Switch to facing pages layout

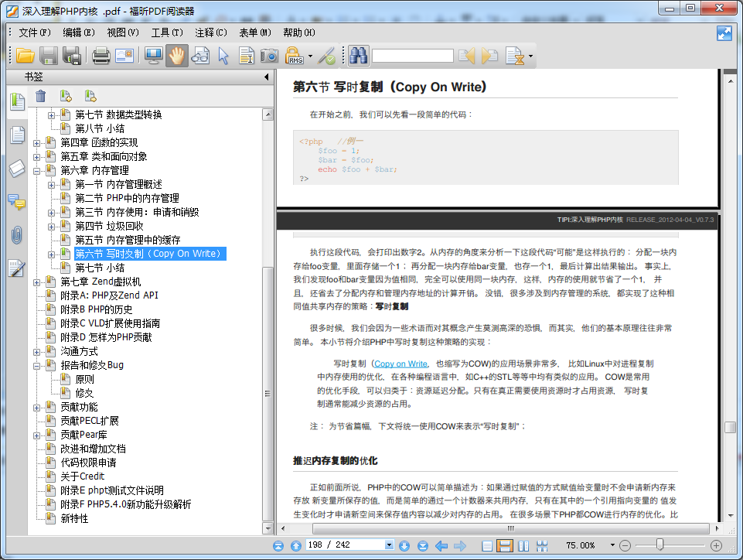523,546
